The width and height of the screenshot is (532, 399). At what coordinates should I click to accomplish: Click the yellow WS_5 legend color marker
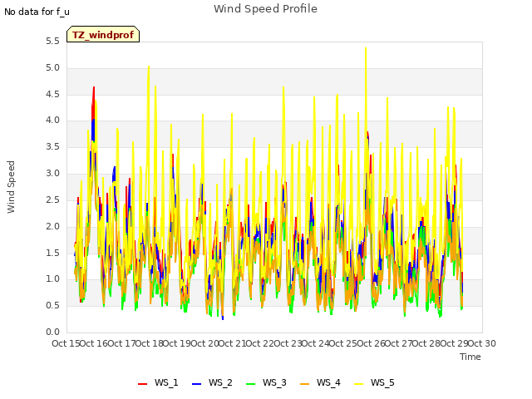(x=358, y=384)
